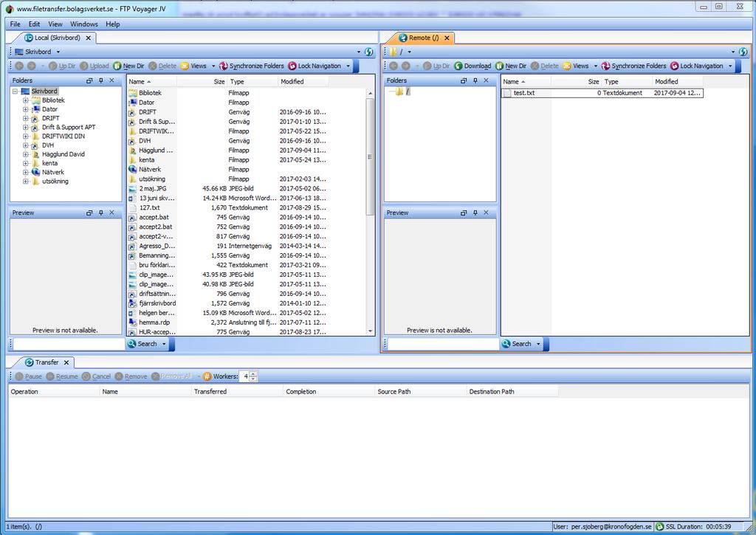The height and width of the screenshot is (535, 756).
Task: Close the remote Preview panel
Action: (x=486, y=213)
